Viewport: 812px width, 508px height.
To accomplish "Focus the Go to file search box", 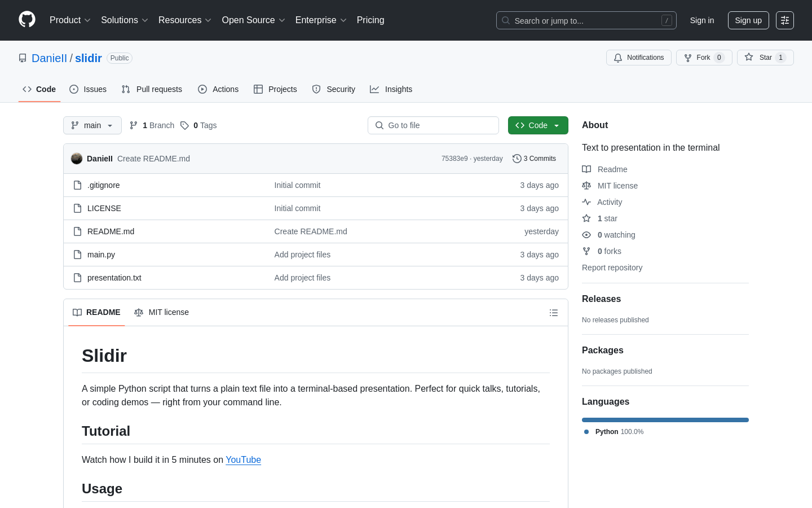I will pos(433,125).
